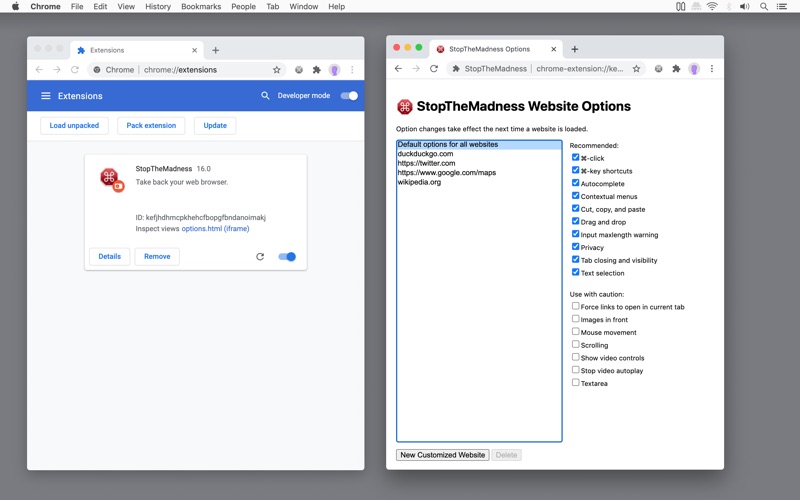Image resolution: width=800 pixels, height=500 pixels.
Task: Open Spotlight search in the menu bar
Action: (x=764, y=6)
